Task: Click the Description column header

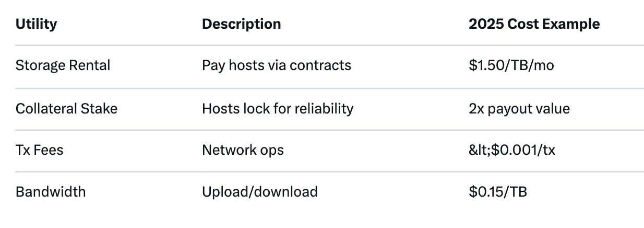Action: point(241,24)
